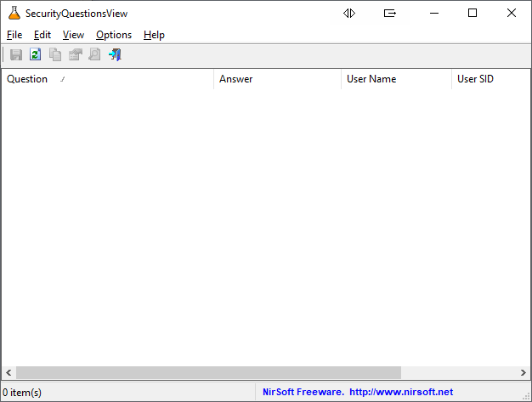Click the 0 item(s) status text
Viewport: 532px width, 402px height.
tap(22, 393)
